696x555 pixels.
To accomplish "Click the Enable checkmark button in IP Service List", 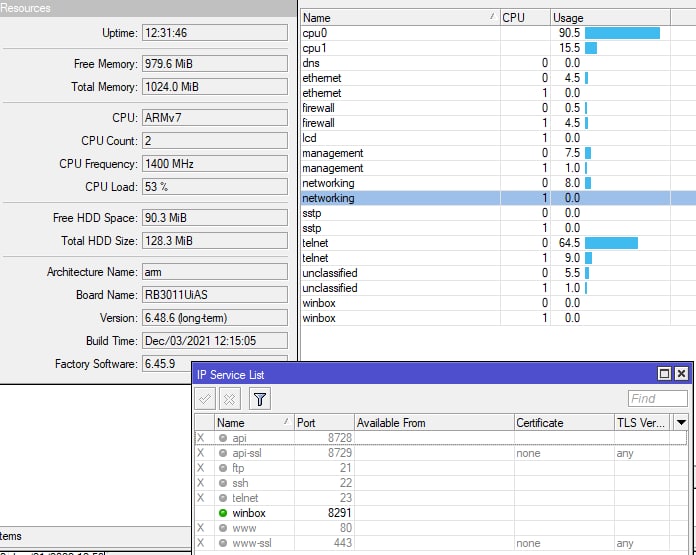I will pyautogui.click(x=205, y=399).
